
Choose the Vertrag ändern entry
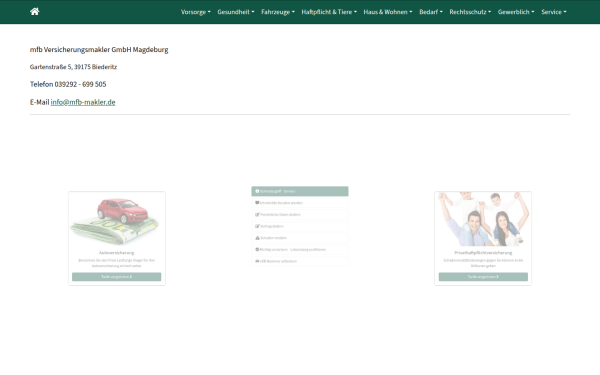pyautogui.click(x=300, y=226)
